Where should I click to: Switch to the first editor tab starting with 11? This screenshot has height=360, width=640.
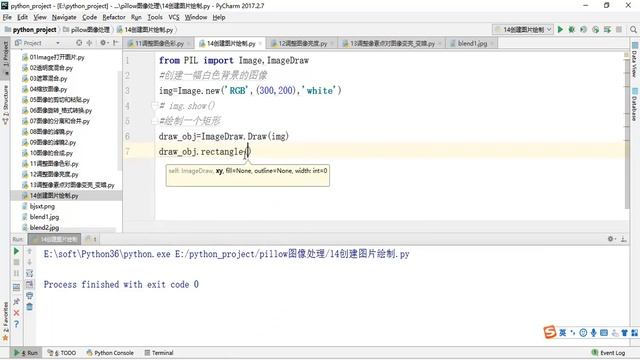(159, 43)
